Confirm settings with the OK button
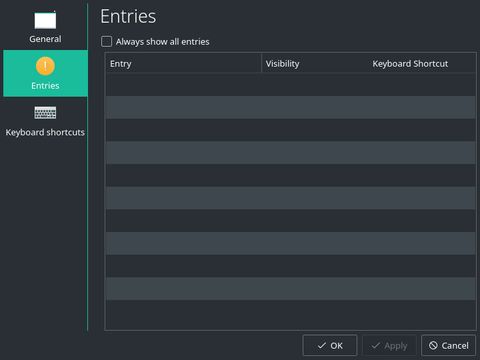480x360 pixels. pyautogui.click(x=330, y=345)
